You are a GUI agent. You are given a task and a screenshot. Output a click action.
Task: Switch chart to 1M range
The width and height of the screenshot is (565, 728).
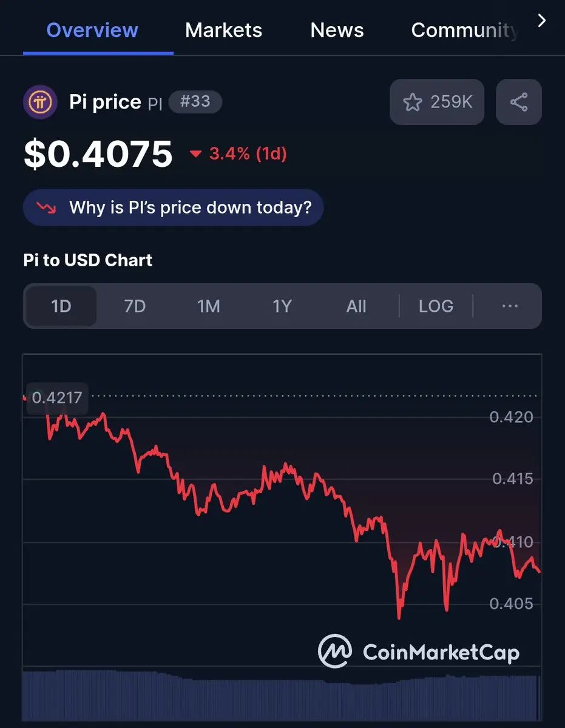tap(208, 306)
